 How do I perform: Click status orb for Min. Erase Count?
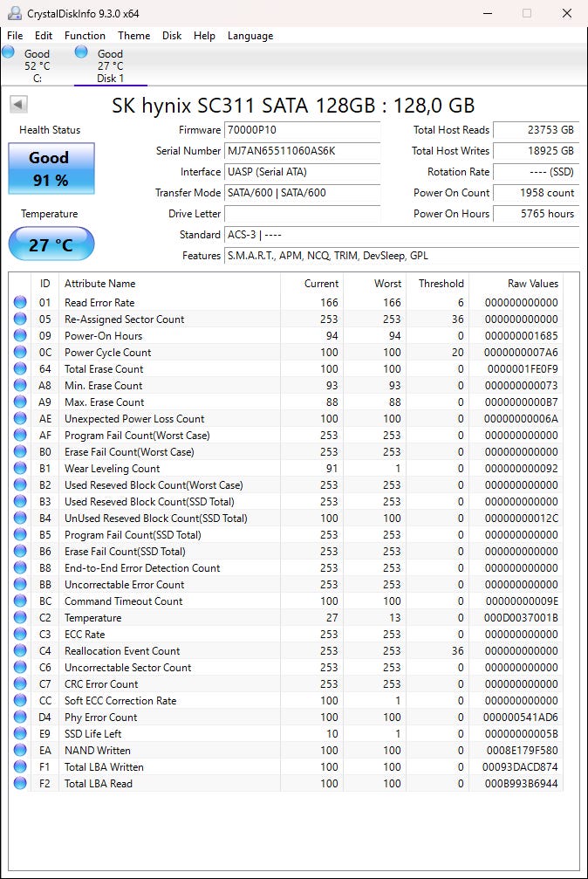coord(20,385)
